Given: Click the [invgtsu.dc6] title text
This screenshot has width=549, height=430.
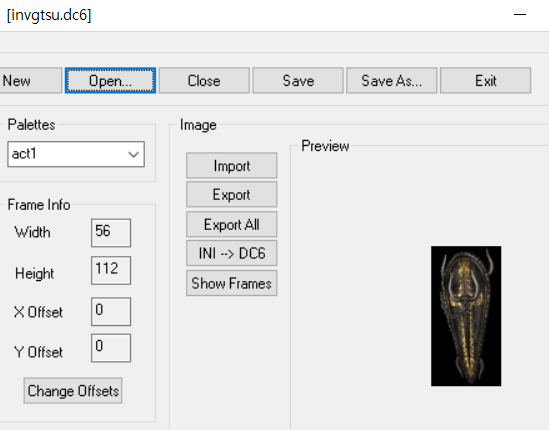Looking at the screenshot, I should coord(49,15).
